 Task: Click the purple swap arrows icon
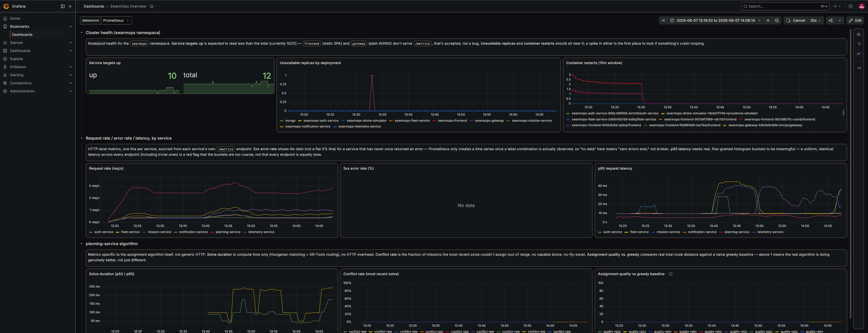859,54
